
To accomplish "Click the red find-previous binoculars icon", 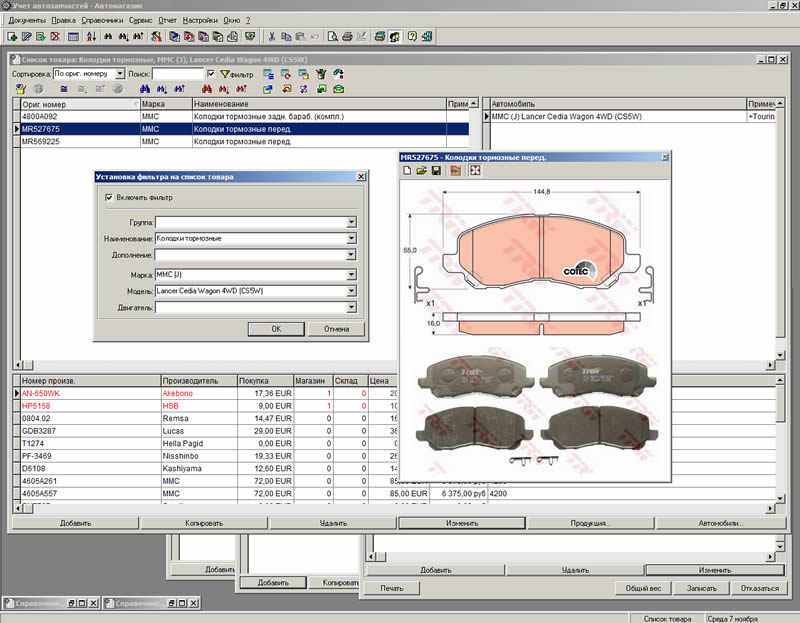I will [x=241, y=89].
